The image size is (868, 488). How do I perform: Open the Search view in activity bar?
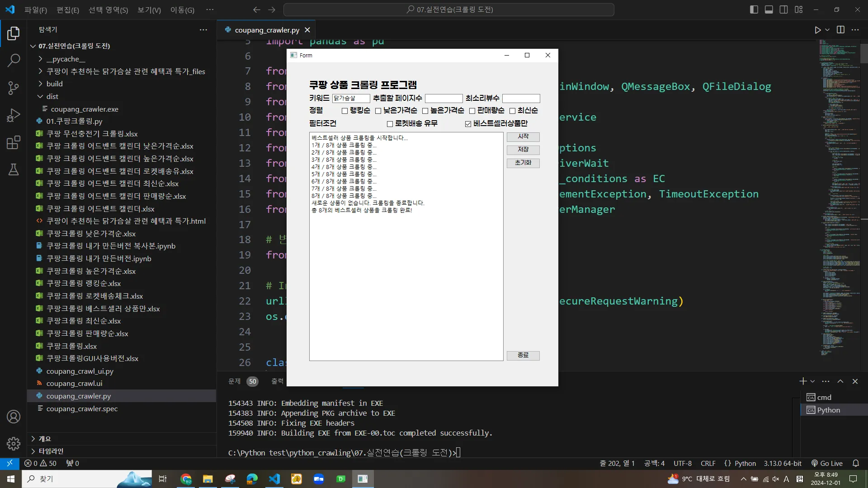click(14, 60)
